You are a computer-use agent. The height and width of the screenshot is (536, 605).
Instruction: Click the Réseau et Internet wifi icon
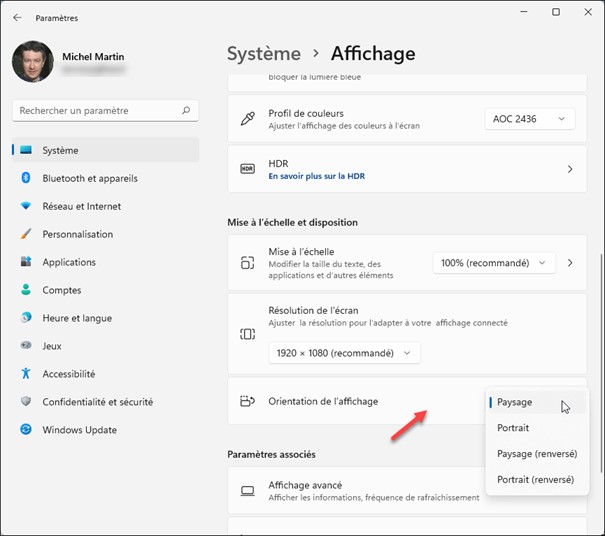[26, 206]
